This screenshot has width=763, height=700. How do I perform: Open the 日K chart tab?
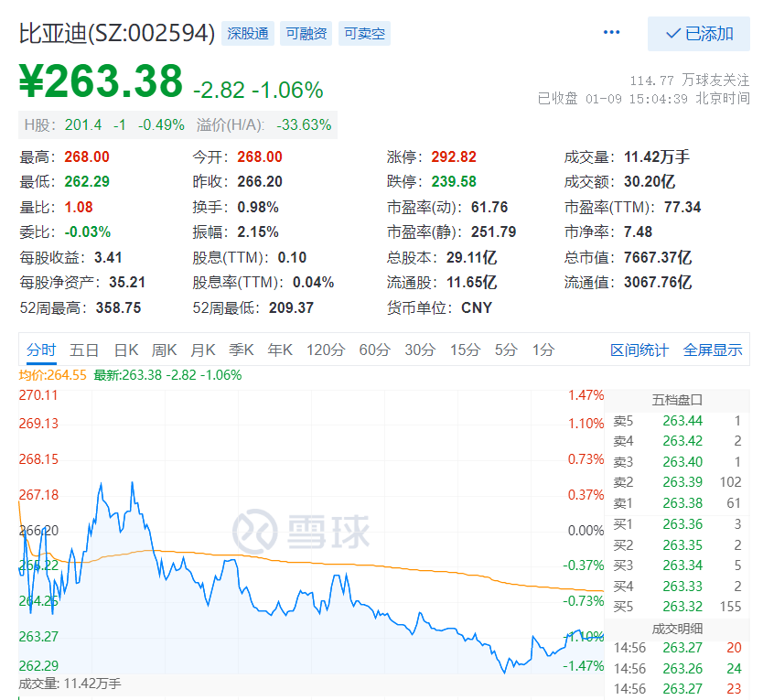(x=126, y=350)
